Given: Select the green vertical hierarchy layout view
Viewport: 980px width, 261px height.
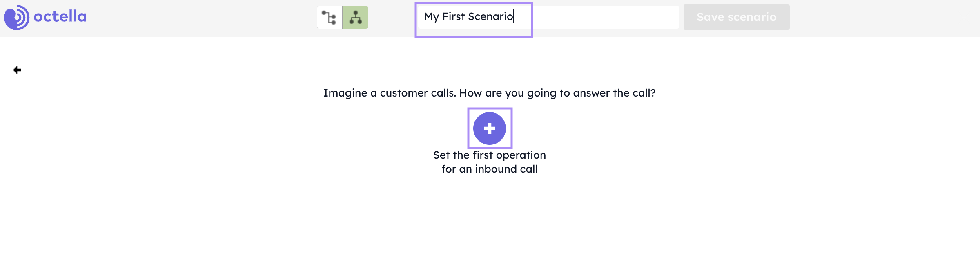Looking at the screenshot, I should coord(355,17).
